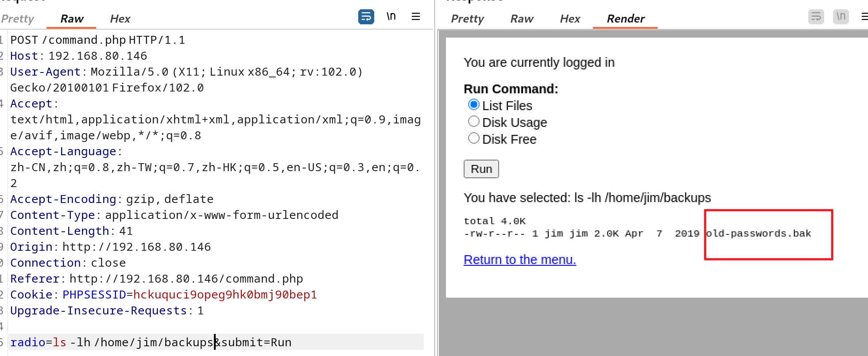The image size is (868, 356).
Task: Click the \n newline icon in Response panel
Action: coord(841,17)
